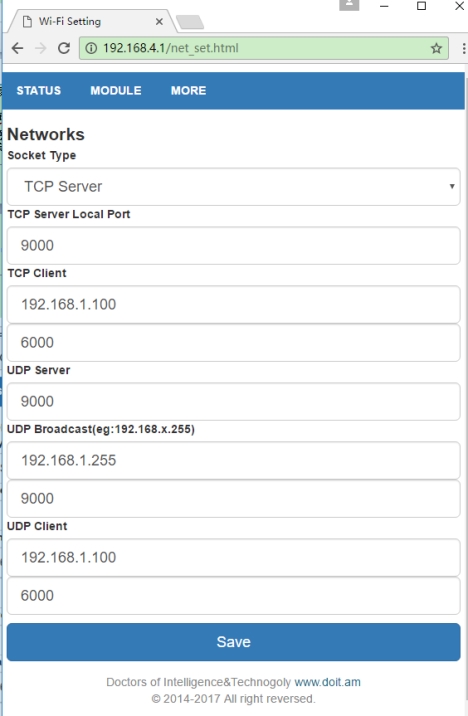Expand the Socket Type dropdown
Image resolution: width=468 pixels, height=716 pixels.
[x=233, y=186]
